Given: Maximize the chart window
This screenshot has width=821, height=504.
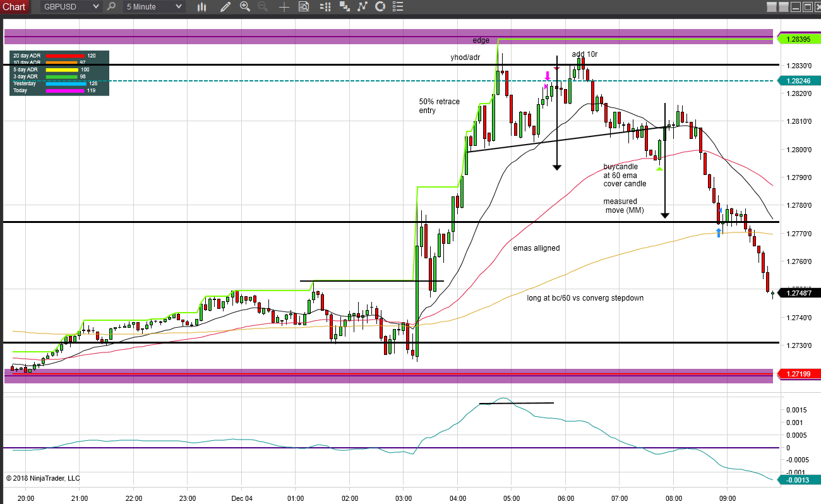Looking at the screenshot, I should 807,7.
